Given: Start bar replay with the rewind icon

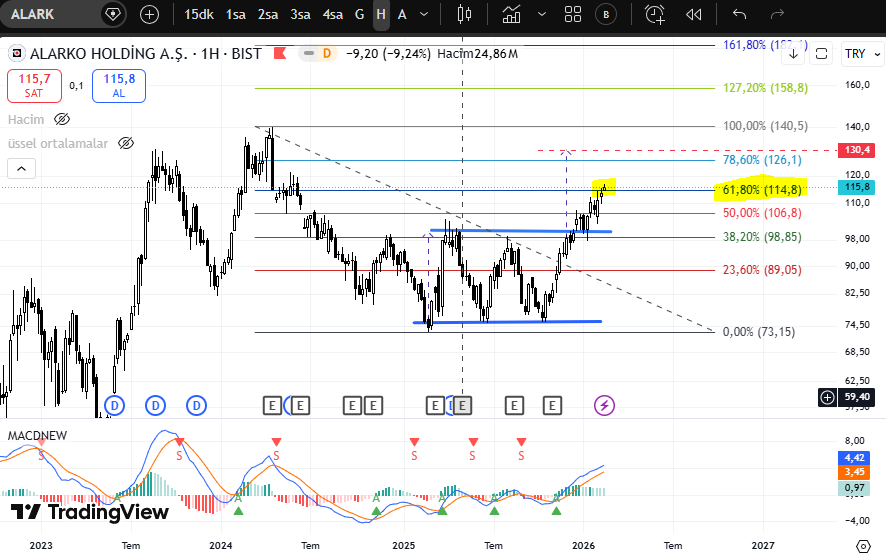Looking at the screenshot, I should (x=693, y=14).
